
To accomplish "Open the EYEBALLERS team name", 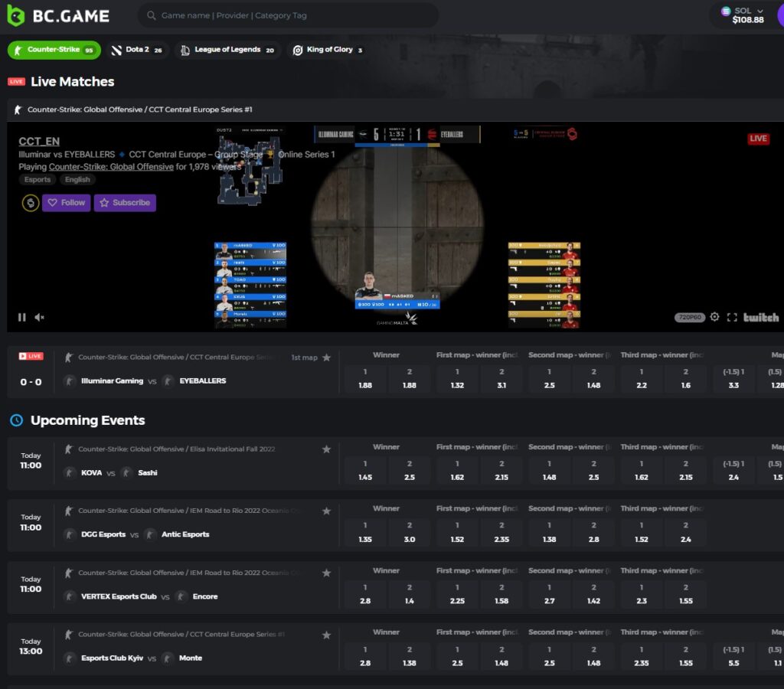I will click(x=202, y=381).
